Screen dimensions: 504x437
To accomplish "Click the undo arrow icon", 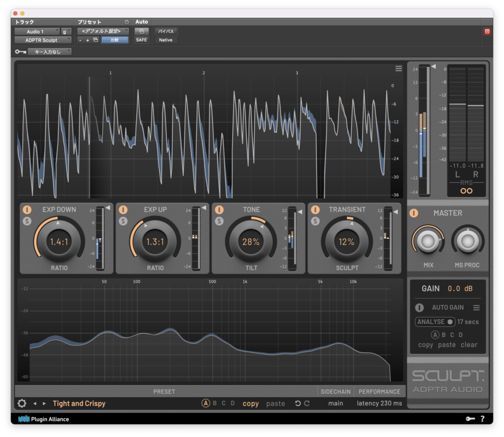I will coord(298,403).
